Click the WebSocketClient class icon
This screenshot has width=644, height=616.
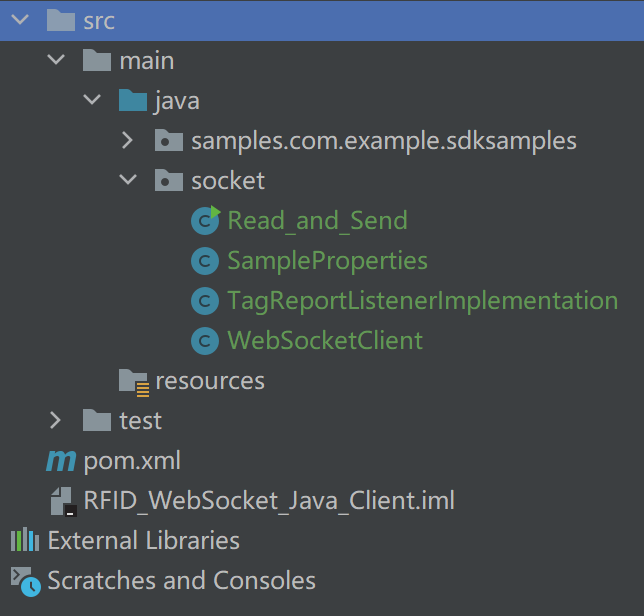click(x=205, y=341)
